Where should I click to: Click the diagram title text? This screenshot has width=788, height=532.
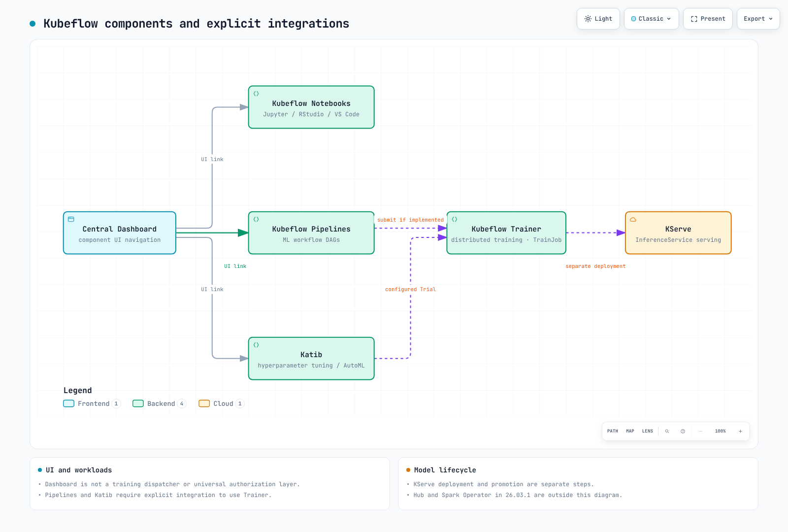click(196, 24)
